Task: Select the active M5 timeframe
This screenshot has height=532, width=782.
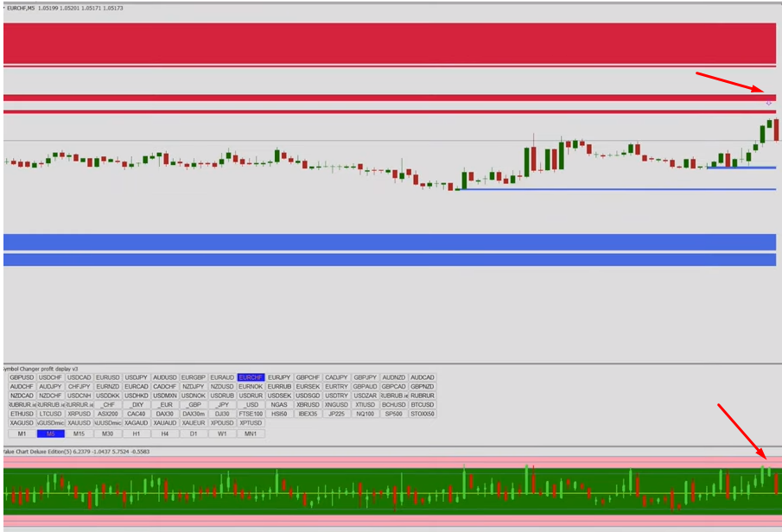Action: (50, 434)
